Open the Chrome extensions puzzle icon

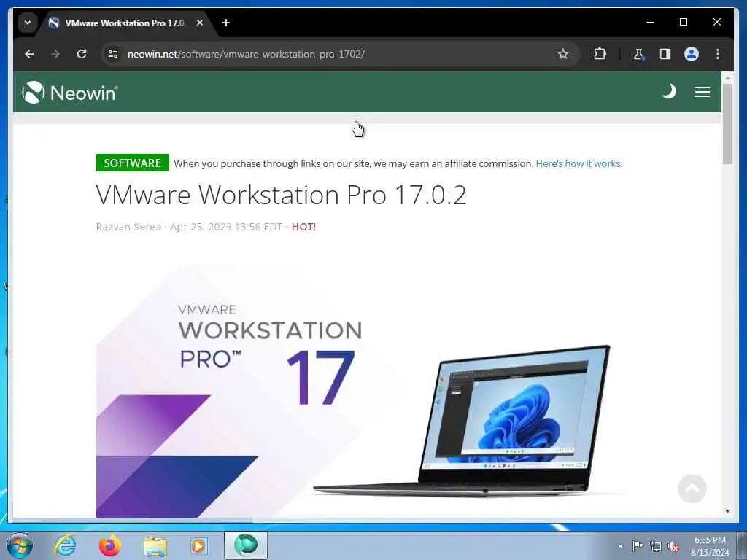tap(600, 54)
